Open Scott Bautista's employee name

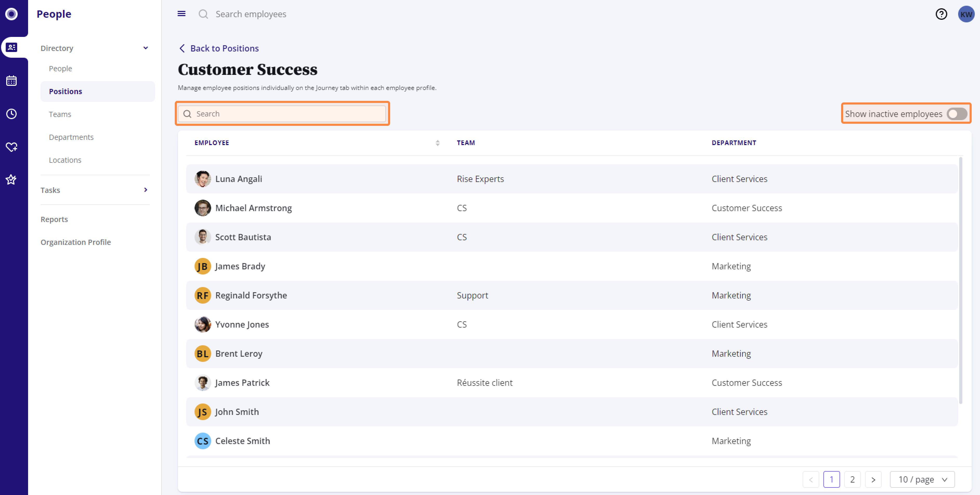pyautogui.click(x=243, y=237)
